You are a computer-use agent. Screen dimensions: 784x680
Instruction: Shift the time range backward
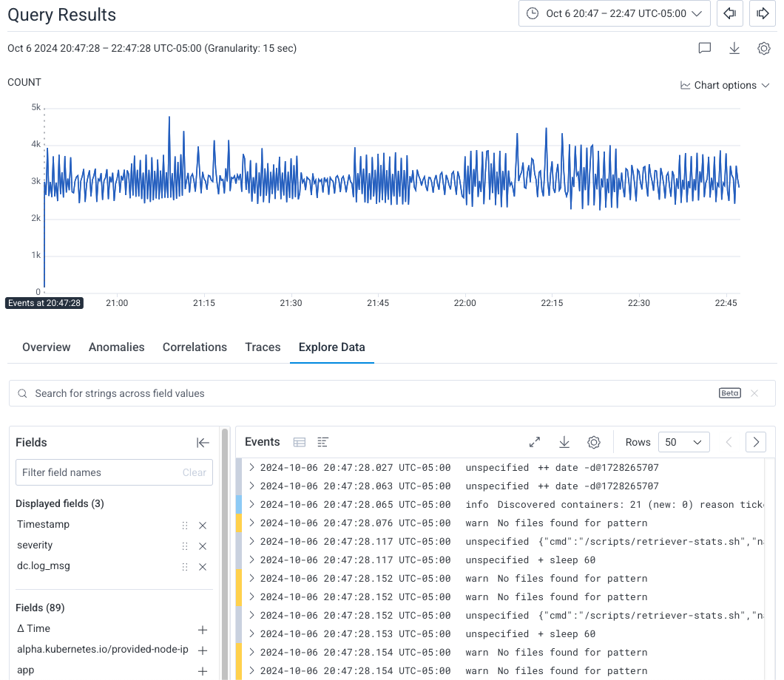(729, 13)
